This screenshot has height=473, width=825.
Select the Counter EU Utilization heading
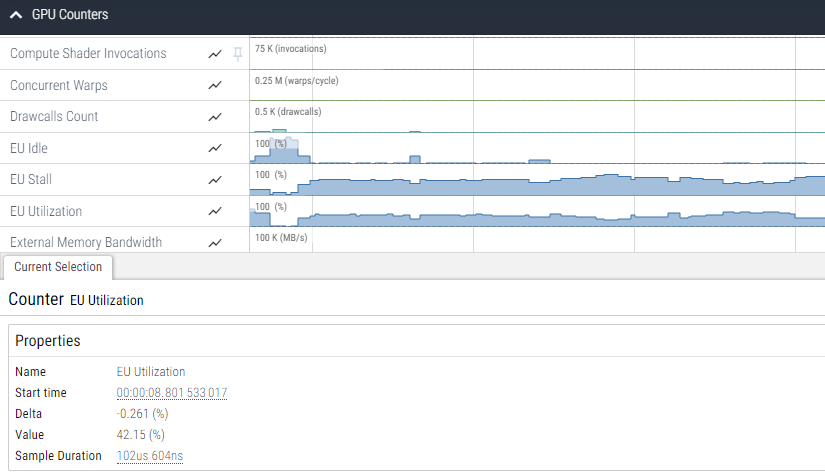click(x=76, y=299)
